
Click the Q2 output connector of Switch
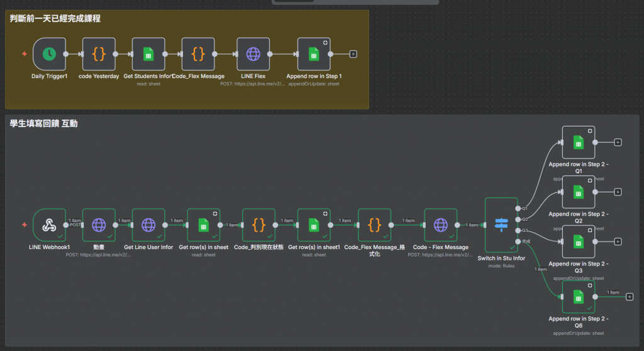(x=518, y=220)
